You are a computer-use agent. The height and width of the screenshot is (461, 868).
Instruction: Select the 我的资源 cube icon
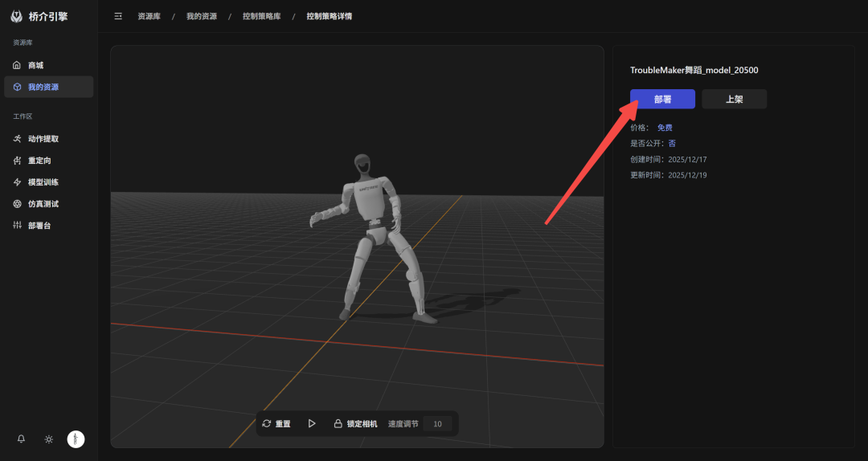(x=17, y=87)
